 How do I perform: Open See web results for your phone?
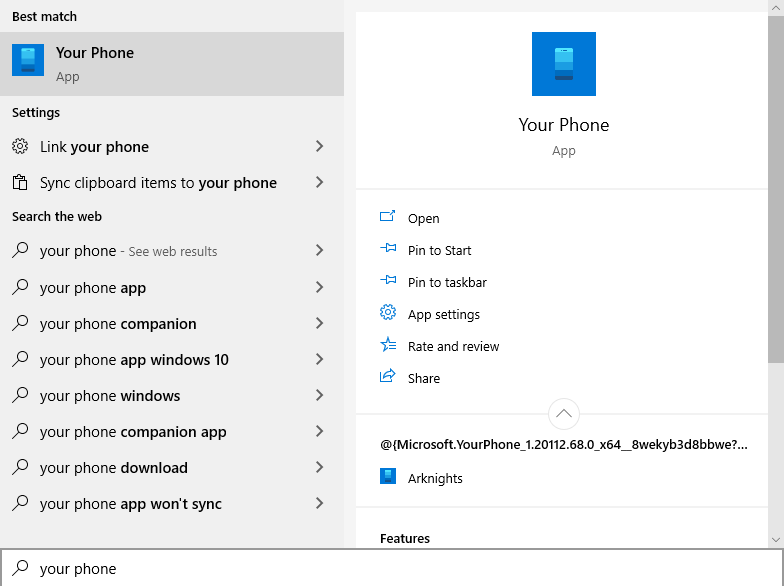click(172, 250)
